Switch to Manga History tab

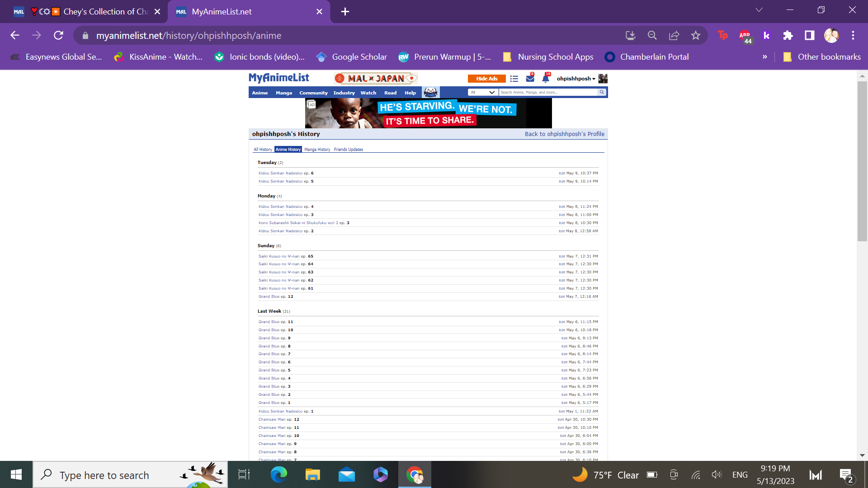(x=317, y=150)
